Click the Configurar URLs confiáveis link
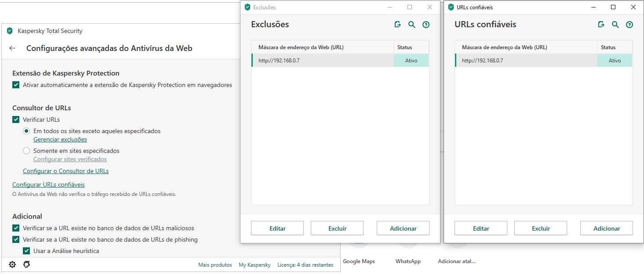The height and width of the screenshot is (275, 644). coord(48,185)
